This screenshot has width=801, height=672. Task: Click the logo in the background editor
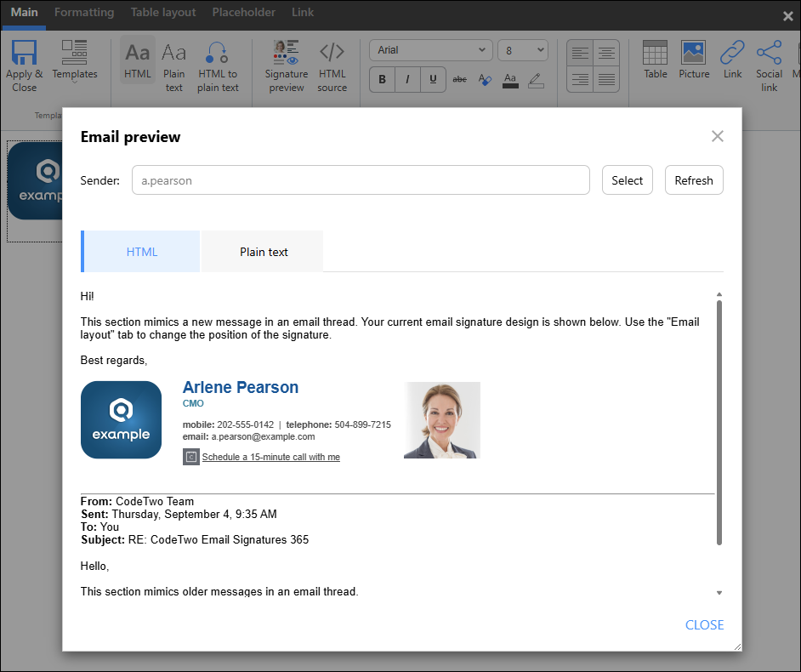[x=35, y=181]
